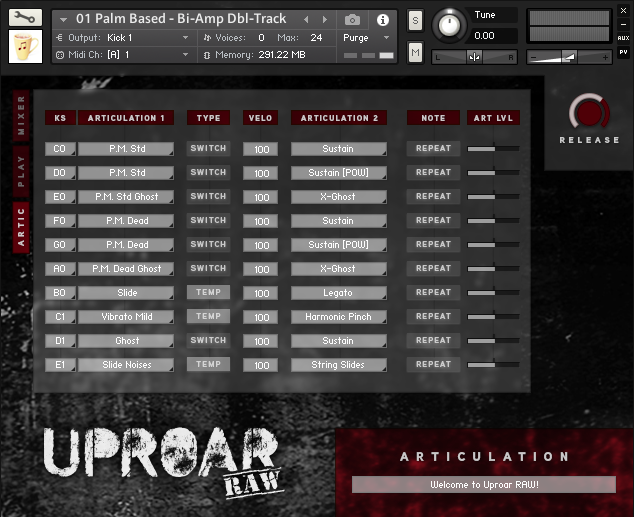Select the next instrument preset arrow
Viewport: 634px width, 517px height.
click(x=324, y=19)
